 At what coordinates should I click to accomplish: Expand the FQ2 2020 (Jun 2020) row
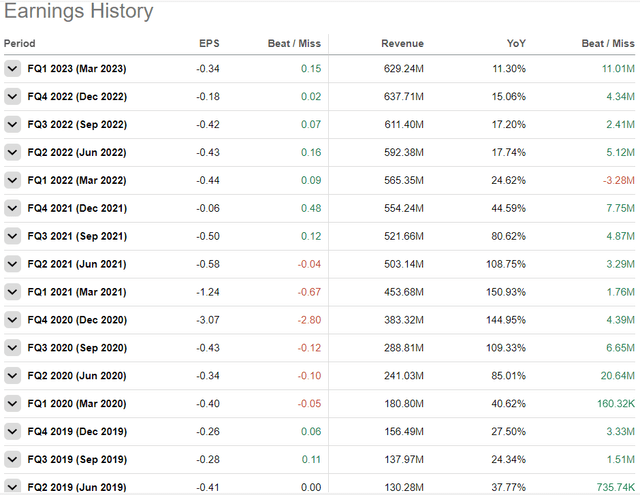point(12,377)
